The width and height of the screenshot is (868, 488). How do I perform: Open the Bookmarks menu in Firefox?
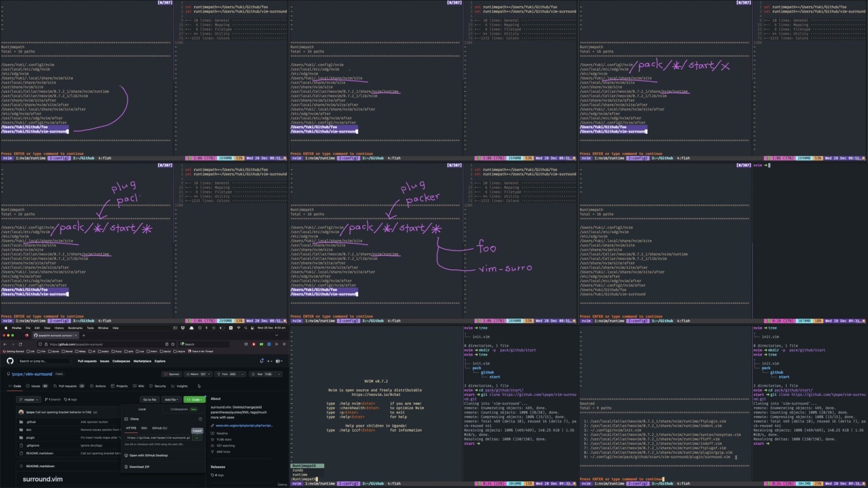pos(75,328)
